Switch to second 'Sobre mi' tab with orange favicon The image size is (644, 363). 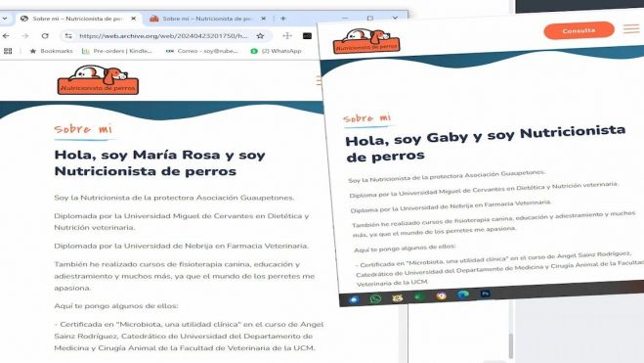[207, 19]
